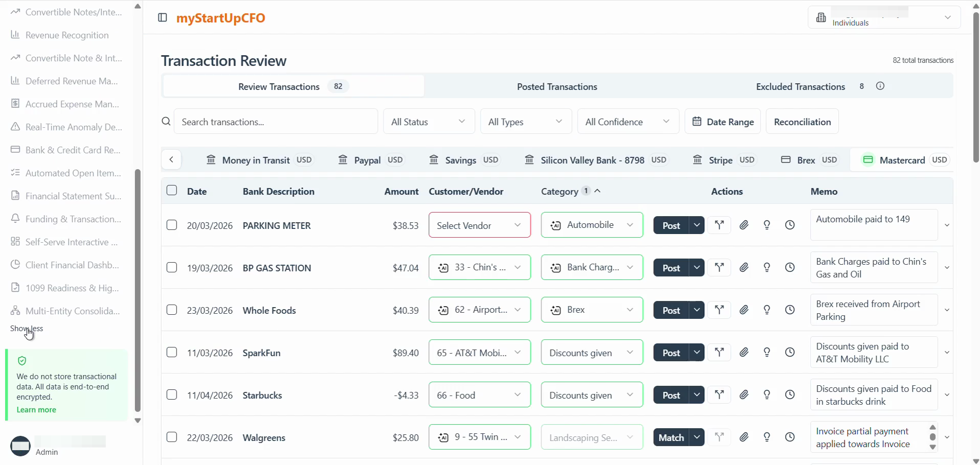Edit the memo 'Automobile paid to 149'
The image size is (980, 465).
coord(874,225)
